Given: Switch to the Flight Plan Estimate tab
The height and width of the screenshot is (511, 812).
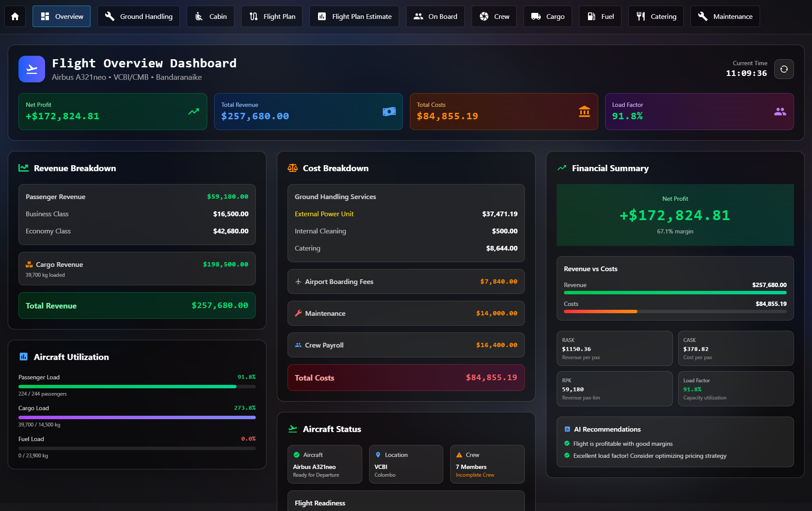Looking at the screenshot, I should pos(354,16).
